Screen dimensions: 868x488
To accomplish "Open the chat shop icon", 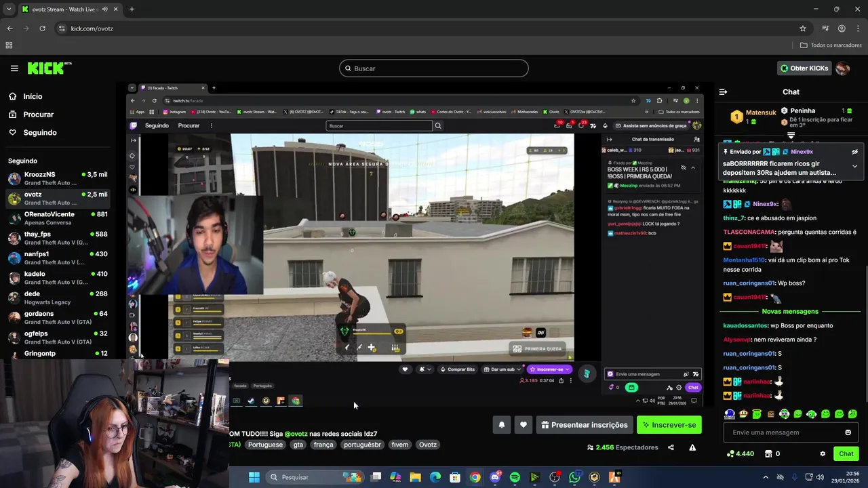I will click(x=768, y=453).
